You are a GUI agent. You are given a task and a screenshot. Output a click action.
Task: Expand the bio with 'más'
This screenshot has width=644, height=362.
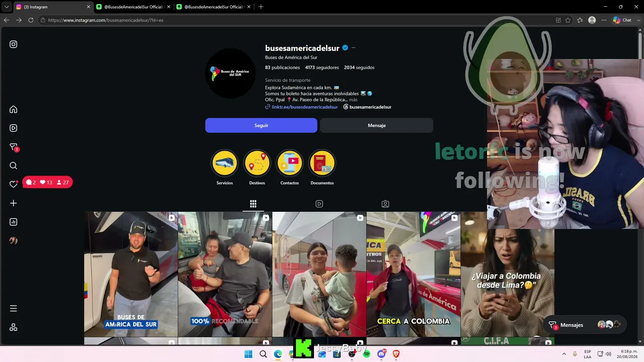tap(353, 100)
